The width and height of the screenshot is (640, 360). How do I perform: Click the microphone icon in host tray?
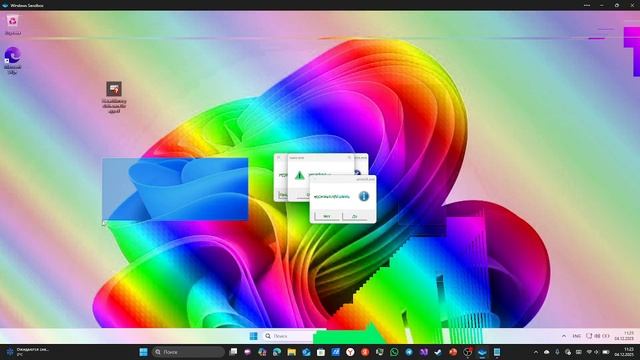tap(557, 352)
